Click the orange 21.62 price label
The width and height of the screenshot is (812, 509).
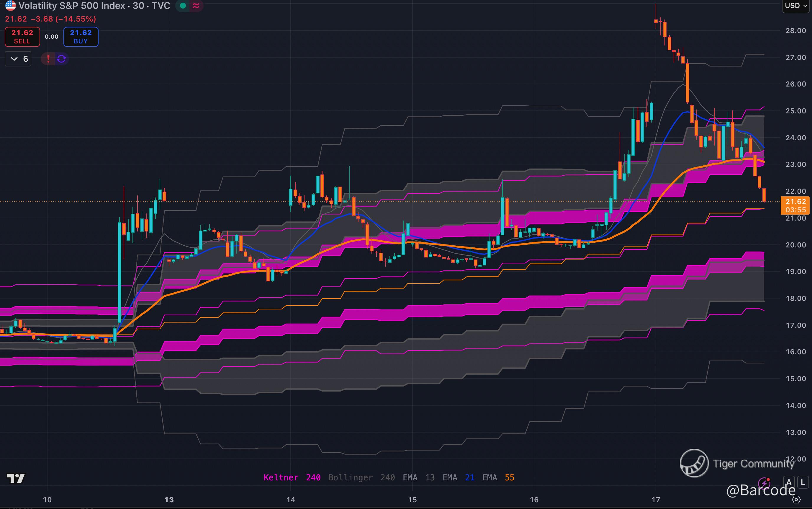pos(795,202)
